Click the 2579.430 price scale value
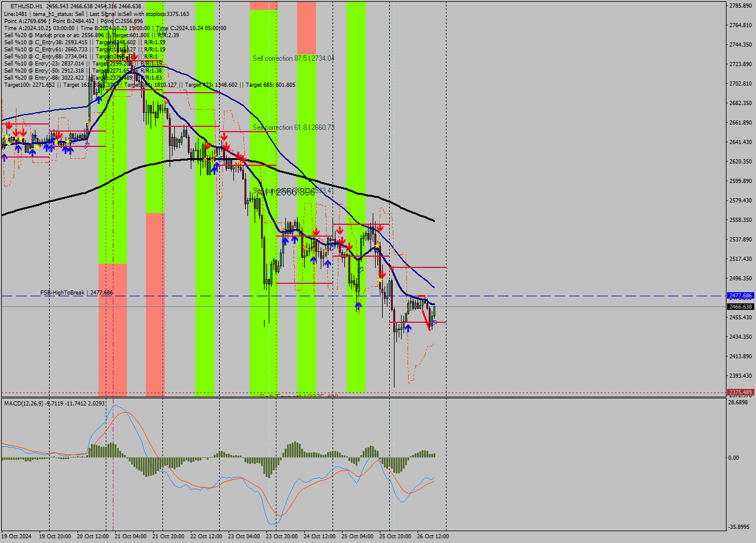The height and width of the screenshot is (543, 756). [x=741, y=200]
